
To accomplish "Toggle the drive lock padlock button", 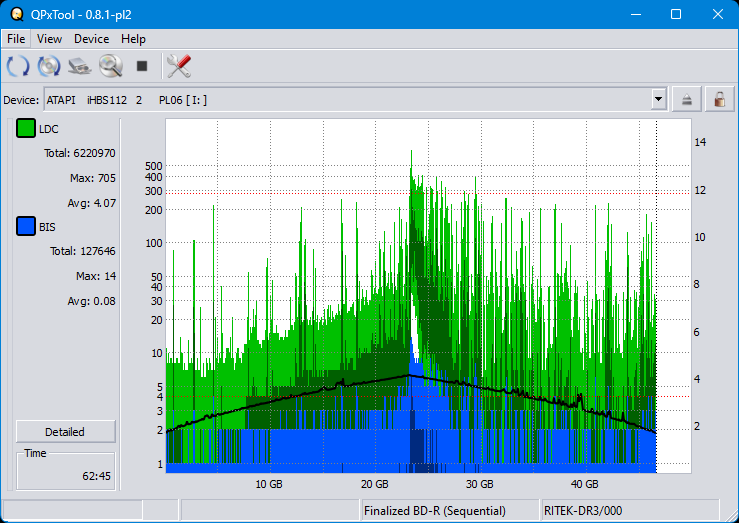I will (x=717, y=99).
